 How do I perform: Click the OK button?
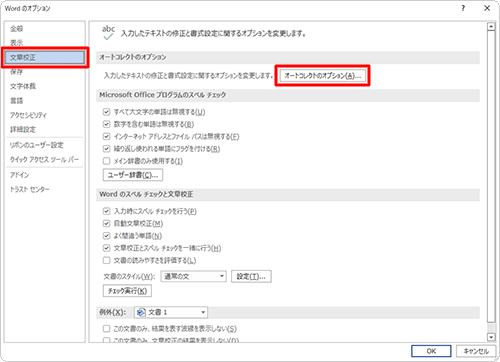431,351
